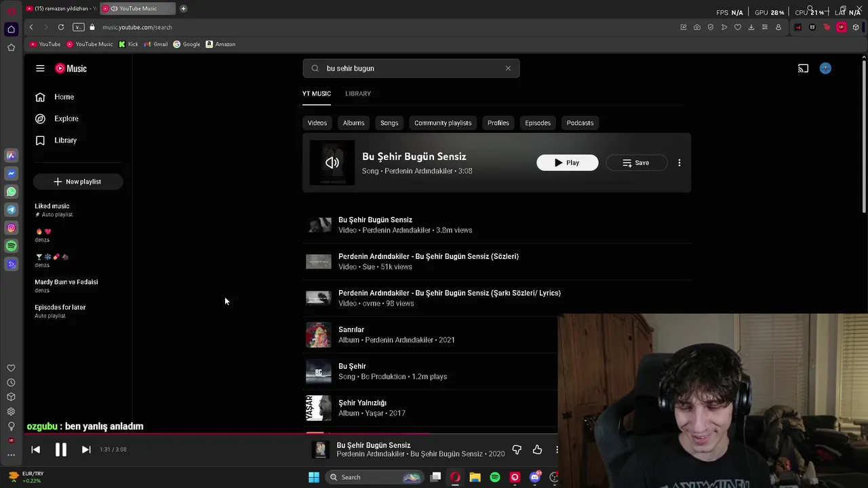Viewport: 868px width, 488px height.
Task: Open a new browser tab
Action: pyautogui.click(x=183, y=8)
